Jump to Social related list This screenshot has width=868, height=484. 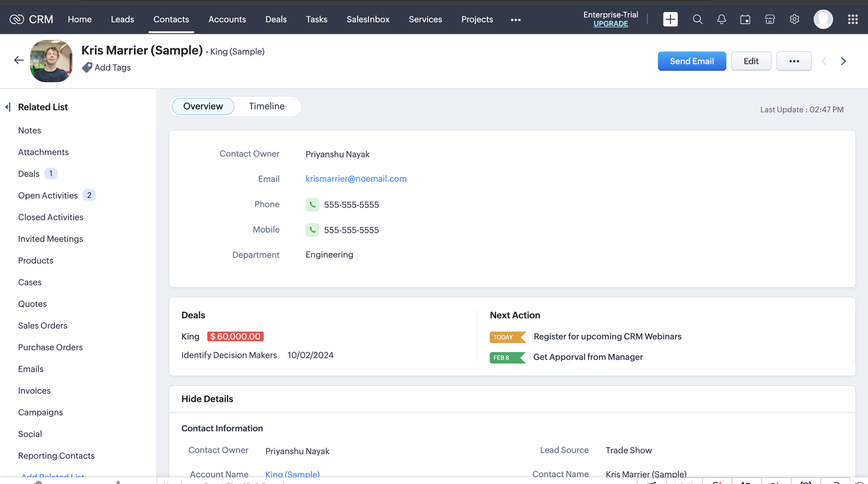coord(30,435)
